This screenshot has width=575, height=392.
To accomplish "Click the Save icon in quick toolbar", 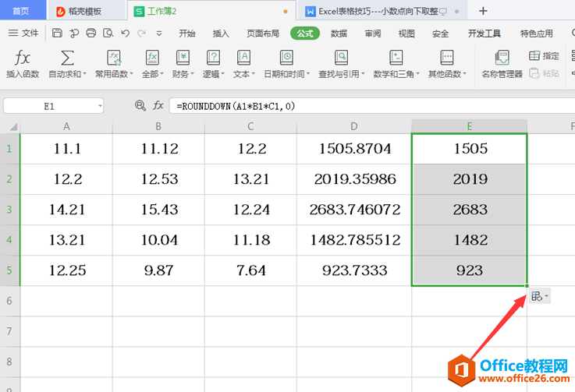I will [x=57, y=34].
